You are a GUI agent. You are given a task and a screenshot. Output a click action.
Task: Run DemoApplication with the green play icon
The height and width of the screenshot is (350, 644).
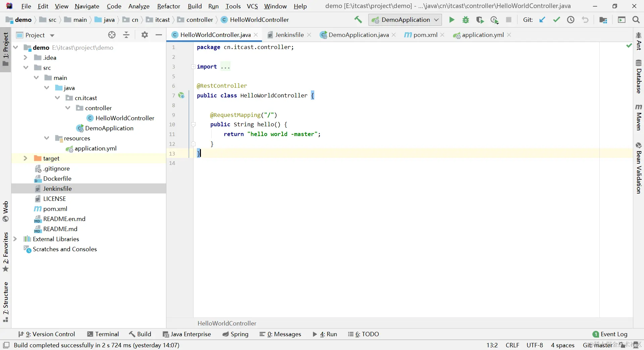pyautogui.click(x=452, y=20)
